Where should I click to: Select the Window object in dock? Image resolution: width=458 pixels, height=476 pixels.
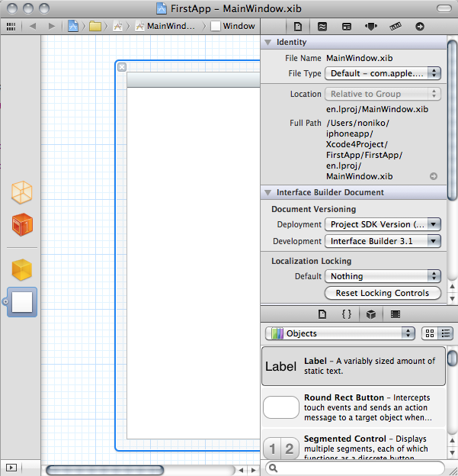coord(22,302)
